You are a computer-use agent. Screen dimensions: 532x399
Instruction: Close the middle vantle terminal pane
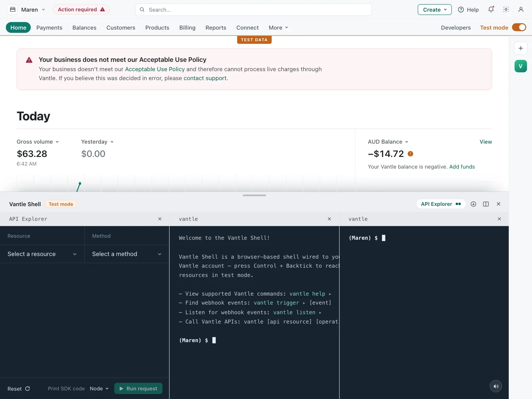330,219
